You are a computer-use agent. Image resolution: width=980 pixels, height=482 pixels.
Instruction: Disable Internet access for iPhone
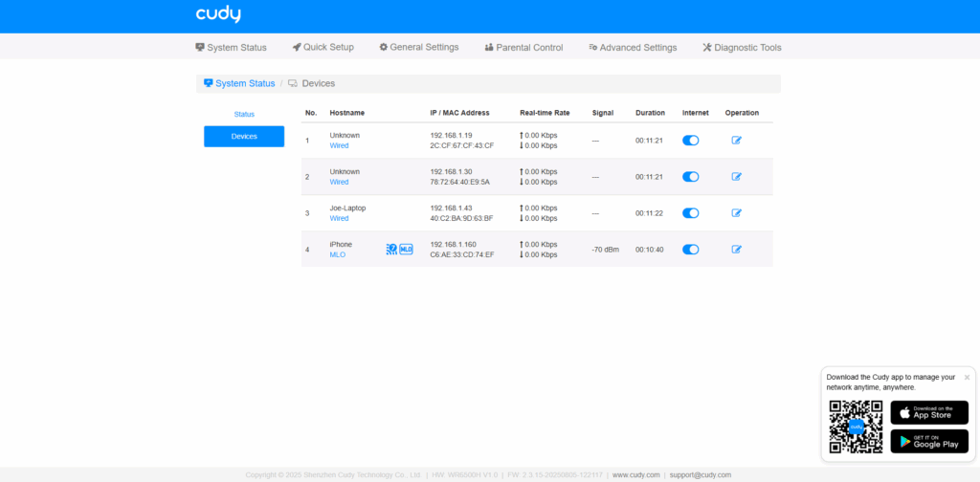(x=691, y=249)
